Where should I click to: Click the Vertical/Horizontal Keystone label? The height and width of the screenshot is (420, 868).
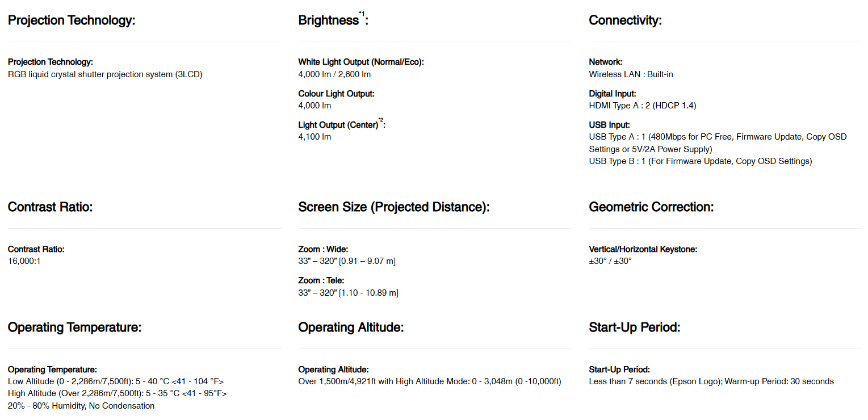(643, 249)
